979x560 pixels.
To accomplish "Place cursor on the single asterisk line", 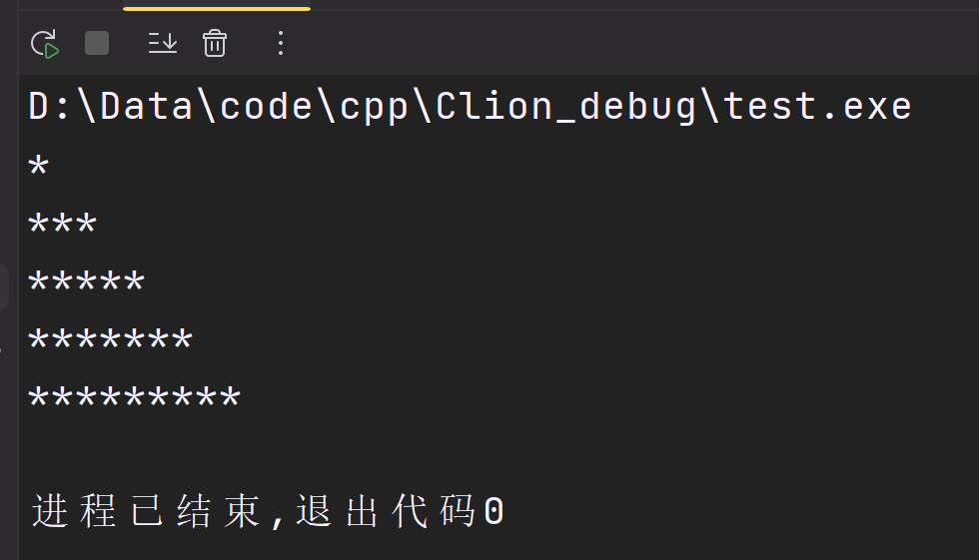I will pyautogui.click(x=38, y=168).
